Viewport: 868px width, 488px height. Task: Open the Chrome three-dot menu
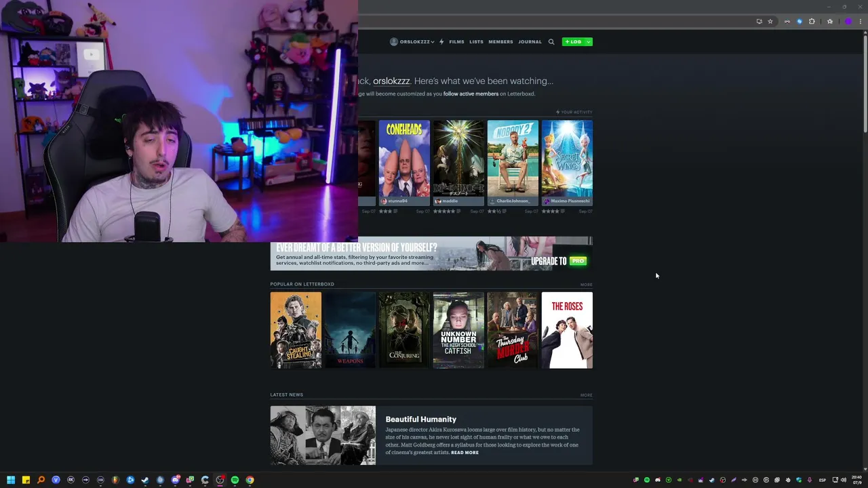click(x=861, y=22)
